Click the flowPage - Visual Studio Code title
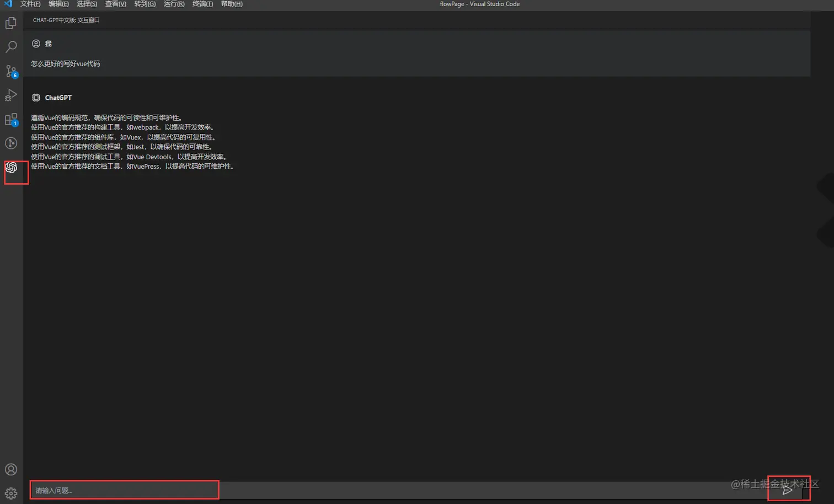 479,4
